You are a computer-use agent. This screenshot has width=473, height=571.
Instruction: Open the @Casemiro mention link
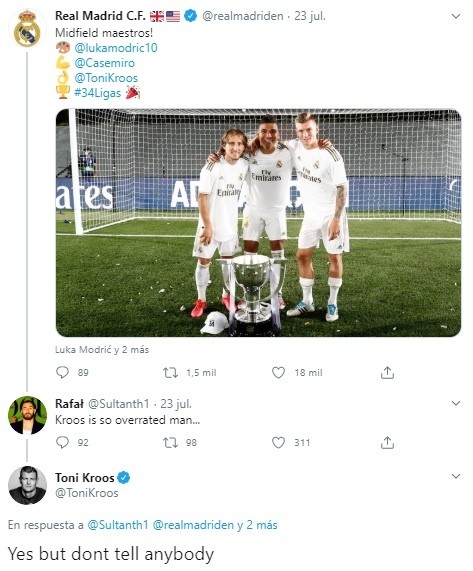click(105, 63)
